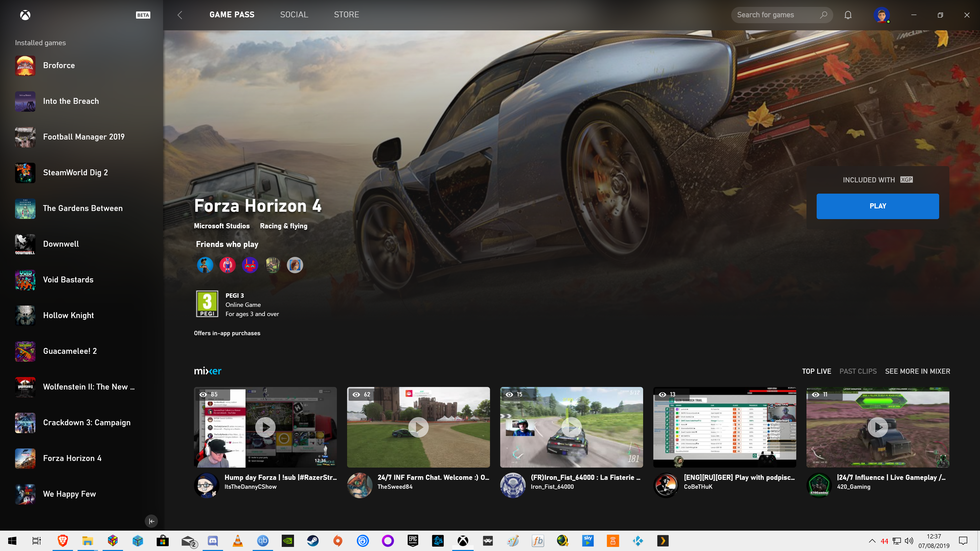This screenshot has height=551, width=980.
Task: Click the fifth friend avatar
Action: click(295, 265)
